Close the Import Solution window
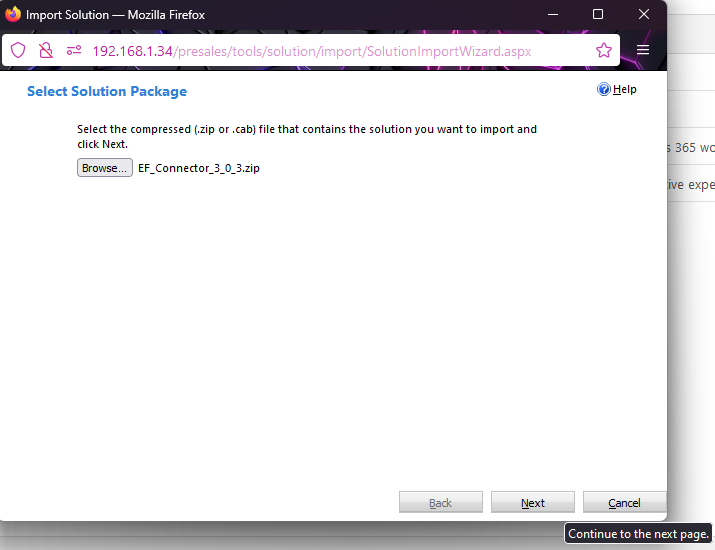This screenshot has height=550, width=715. (643, 15)
